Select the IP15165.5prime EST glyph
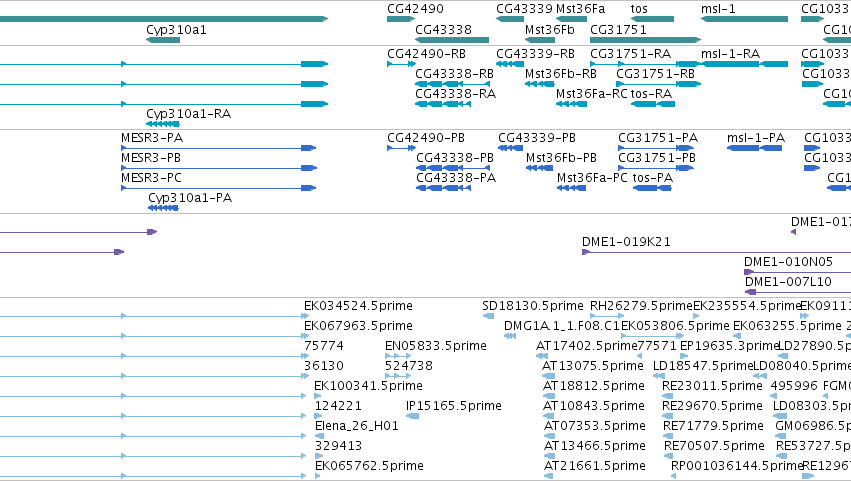This screenshot has height=481, width=851. [x=412, y=416]
